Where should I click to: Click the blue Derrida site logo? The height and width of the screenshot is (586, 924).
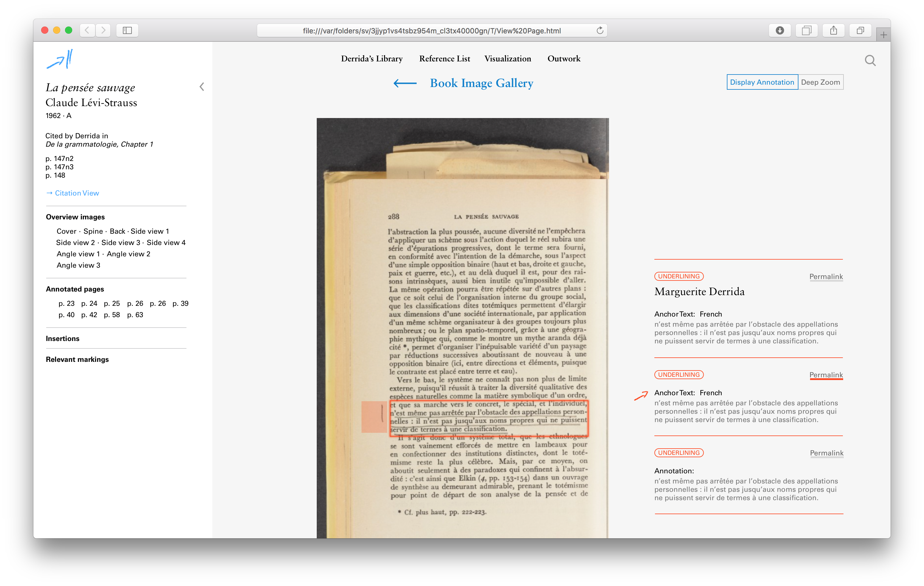coord(60,59)
